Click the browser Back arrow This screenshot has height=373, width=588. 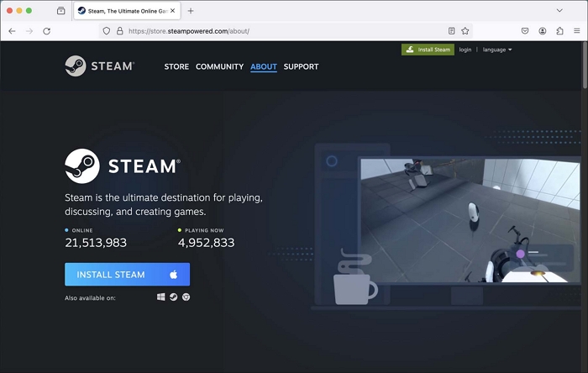pos(12,31)
